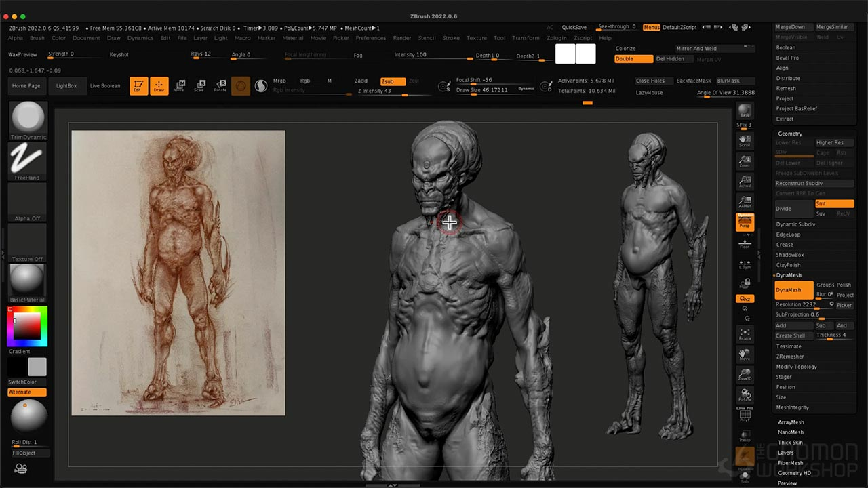Image resolution: width=868 pixels, height=488 pixels.
Task: Select the BasicMaterial thumbnail in the left shelf
Action: (x=27, y=281)
